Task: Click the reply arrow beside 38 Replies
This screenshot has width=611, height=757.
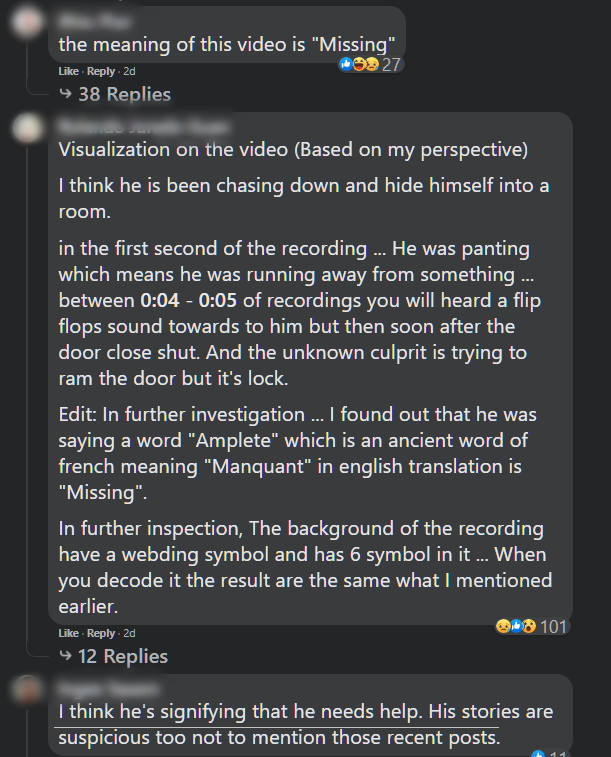Action: (x=65, y=93)
